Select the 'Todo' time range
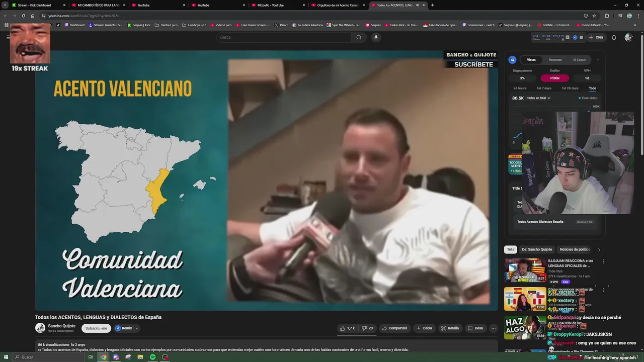644x362 pixels. pyautogui.click(x=592, y=88)
